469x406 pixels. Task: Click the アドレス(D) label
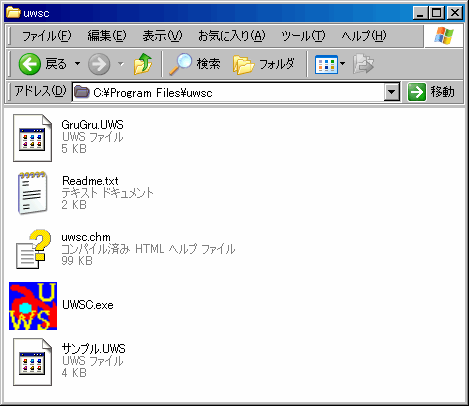tap(40, 91)
